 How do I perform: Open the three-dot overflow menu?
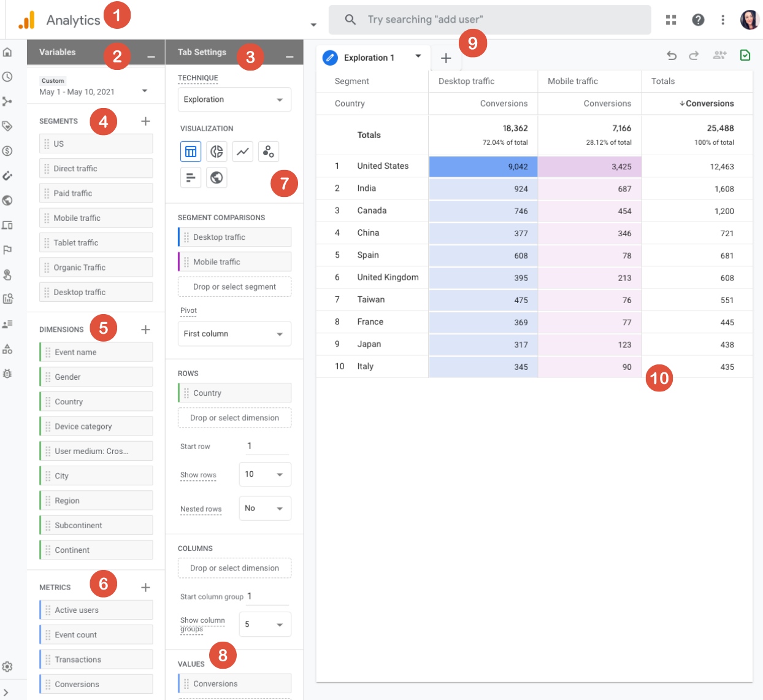point(723,20)
